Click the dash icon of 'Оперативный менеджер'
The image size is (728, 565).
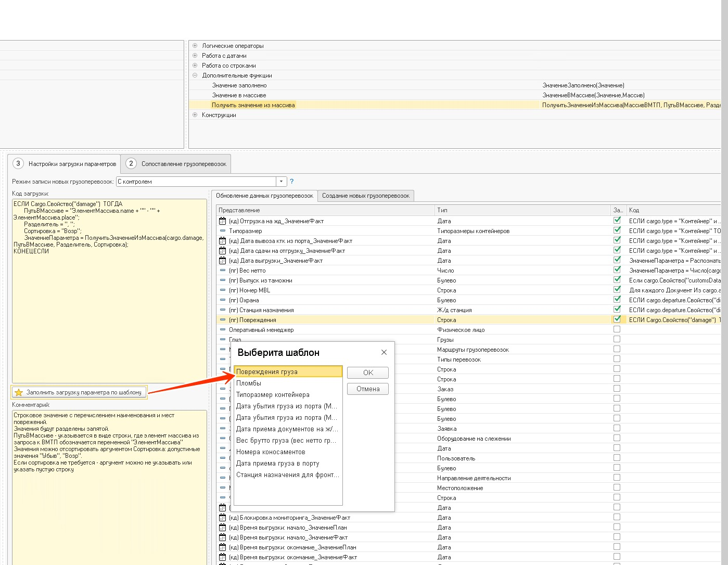tap(223, 330)
